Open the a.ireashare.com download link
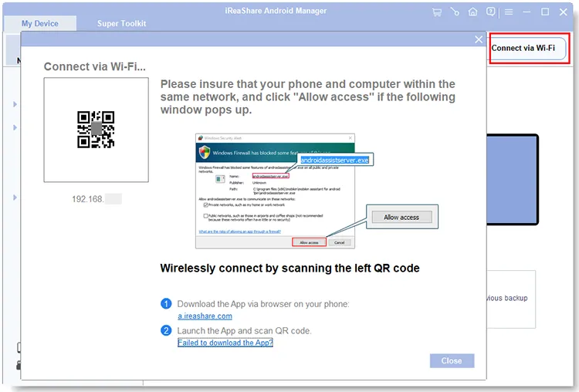This screenshot has width=579, height=392. [x=205, y=316]
